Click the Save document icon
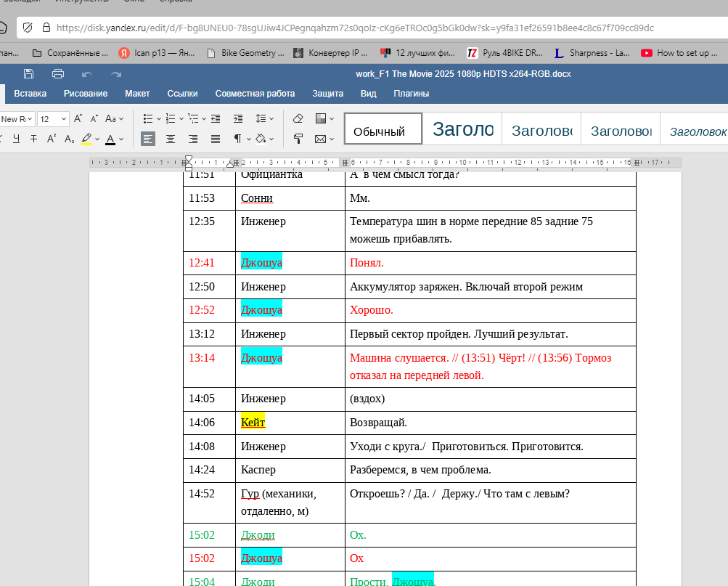The width and height of the screenshot is (728, 586). [x=28, y=74]
